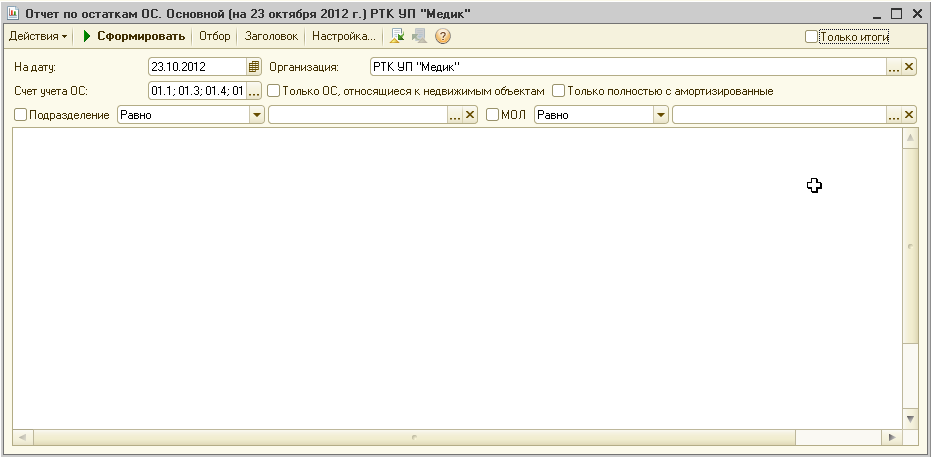Click the restore settings icon in toolbar
This screenshot has height=457, width=931.
pos(397,37)
